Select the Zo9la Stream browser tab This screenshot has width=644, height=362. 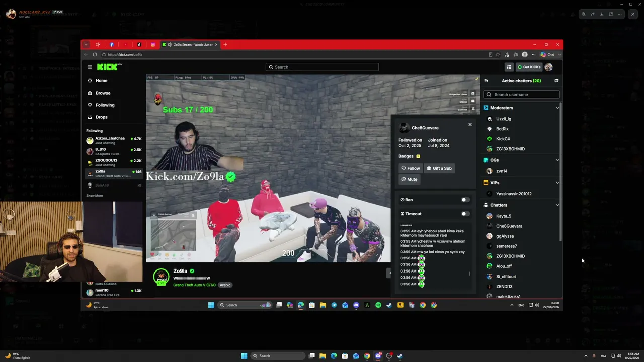[190, 45]
